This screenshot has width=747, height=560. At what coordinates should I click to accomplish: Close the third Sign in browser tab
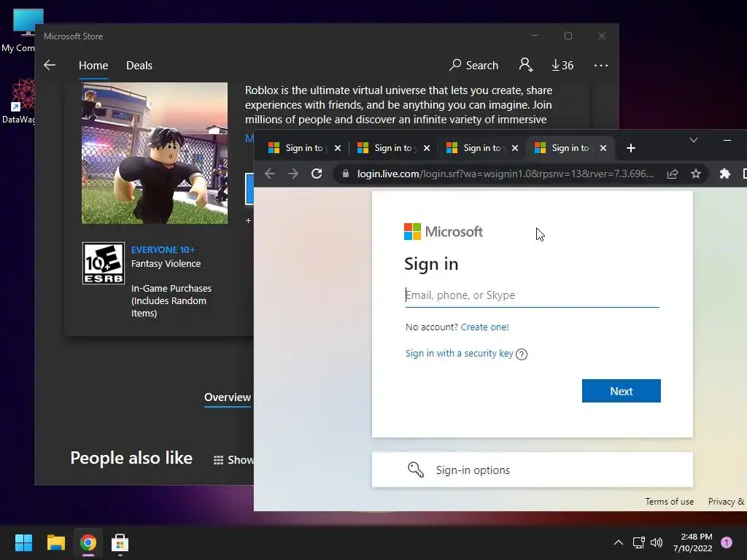[515, 148]
